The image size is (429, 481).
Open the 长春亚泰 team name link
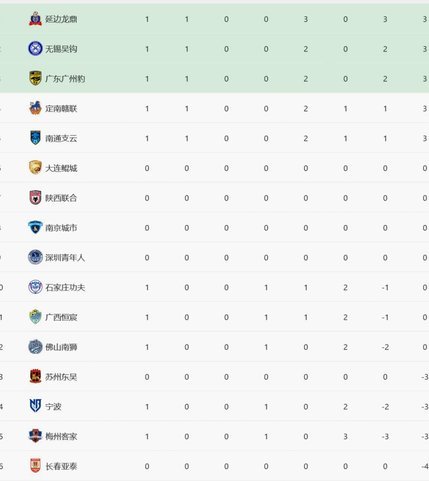(x=61, y=466)
